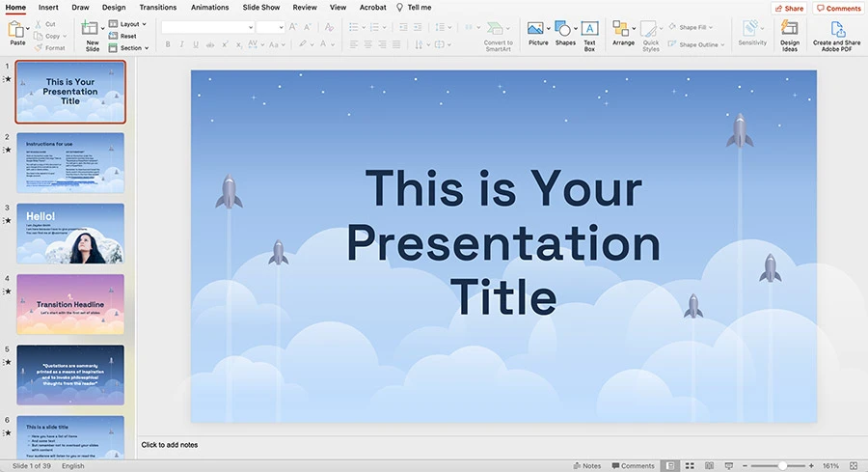The width and height of the screenshot is (868, 472).
Task: Open the Transitions tab
Action: click(158, 7)
